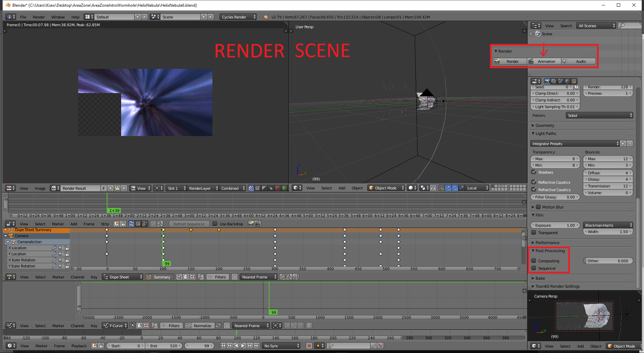The width and height of the screenshot is (644, 353).
Task: Open the No Sync dropdown in the timeline
Action: 281,346
